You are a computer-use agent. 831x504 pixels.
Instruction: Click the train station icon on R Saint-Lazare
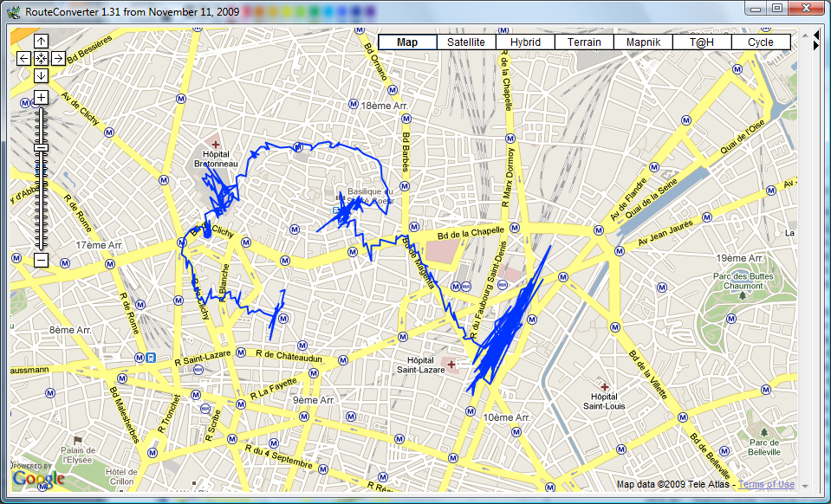click(x=151, y=358)
